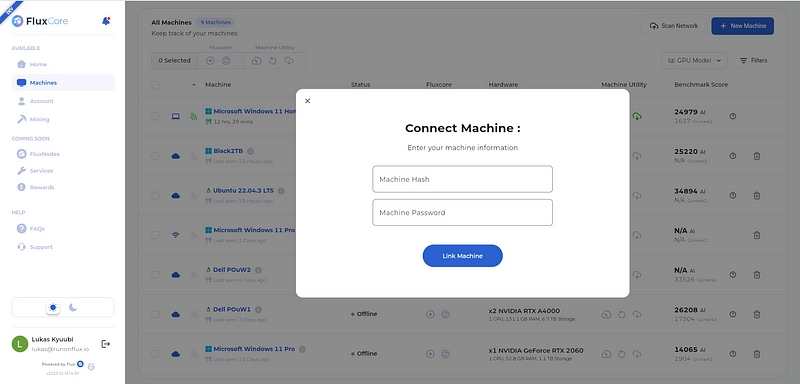
Task: Toggle checkbox for Dell POuW1 row
Action: coord(155,314)
